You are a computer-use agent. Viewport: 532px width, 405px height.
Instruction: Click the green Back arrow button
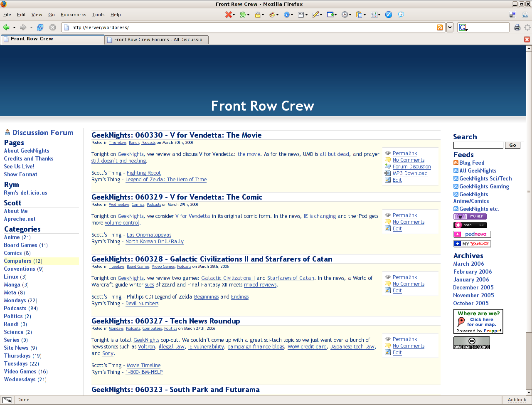6,27
